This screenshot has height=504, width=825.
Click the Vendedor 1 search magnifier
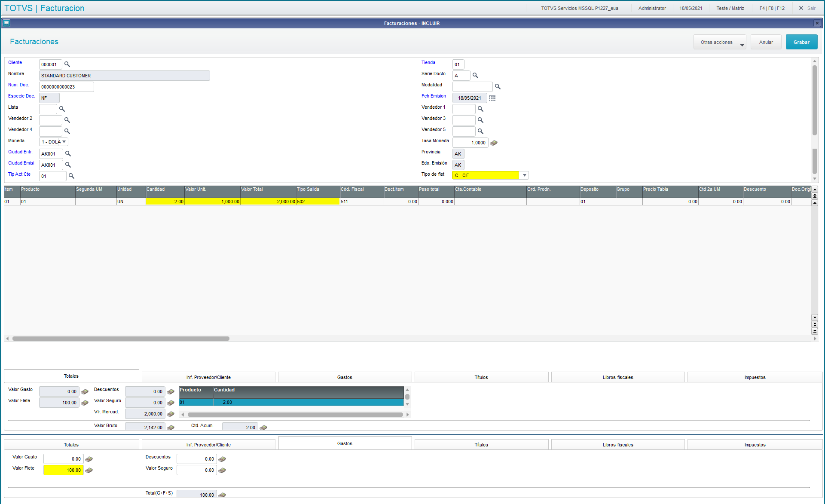click(480, 109)
